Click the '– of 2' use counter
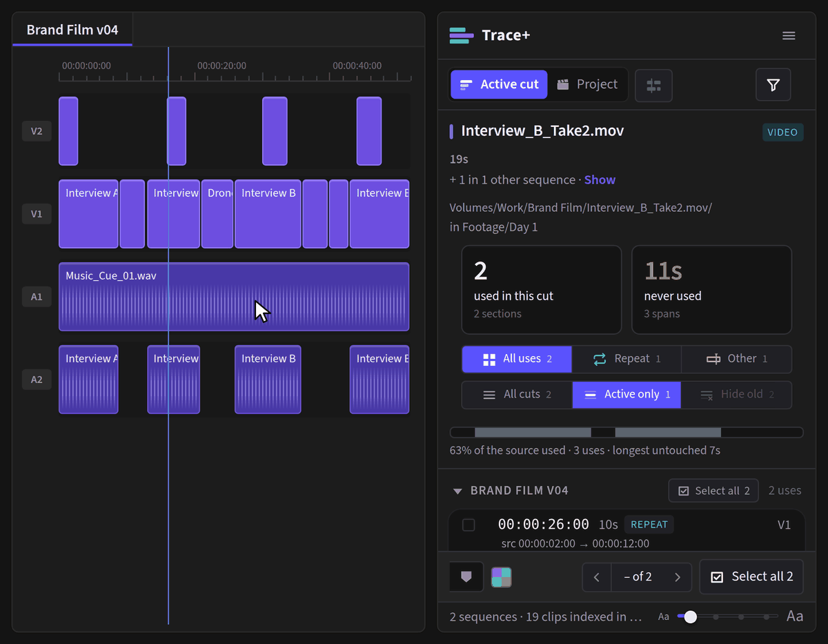 [638, 577]
